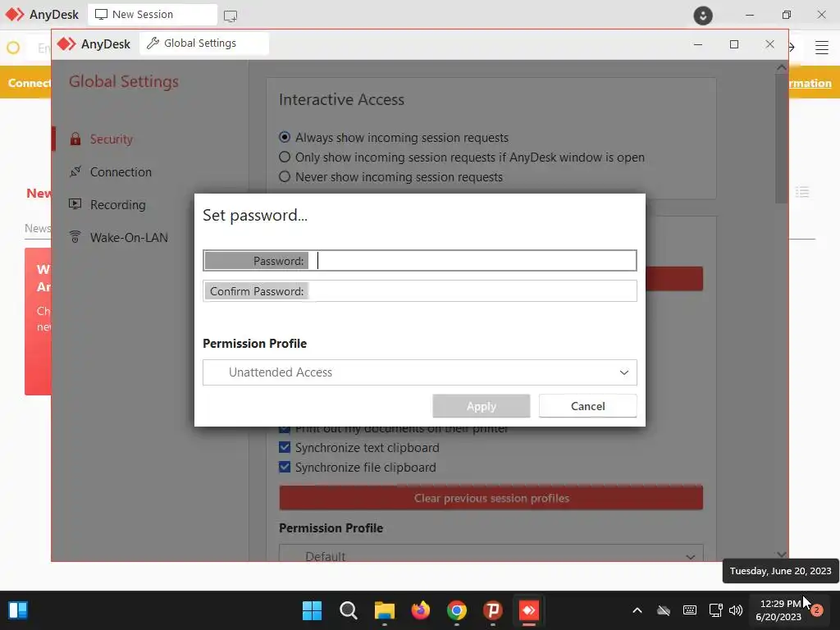Click the forward arrow icon in AnyDesk main window
Screen dimensions: 840x630
point(792,48)
